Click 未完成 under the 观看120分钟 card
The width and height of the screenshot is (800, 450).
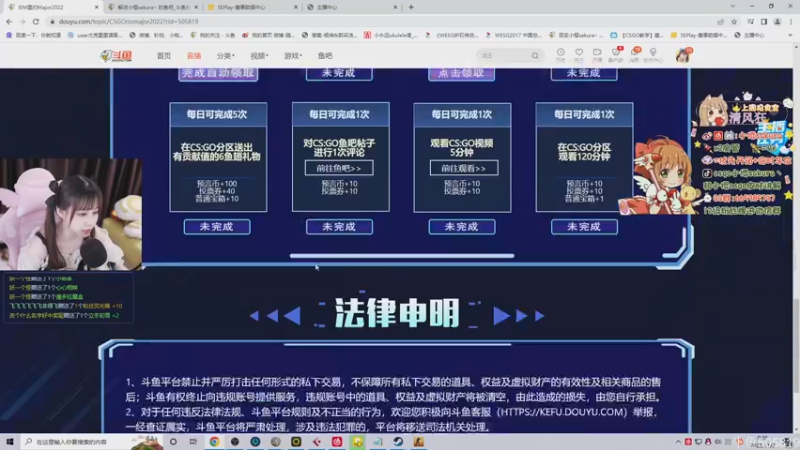click(584, 227)
